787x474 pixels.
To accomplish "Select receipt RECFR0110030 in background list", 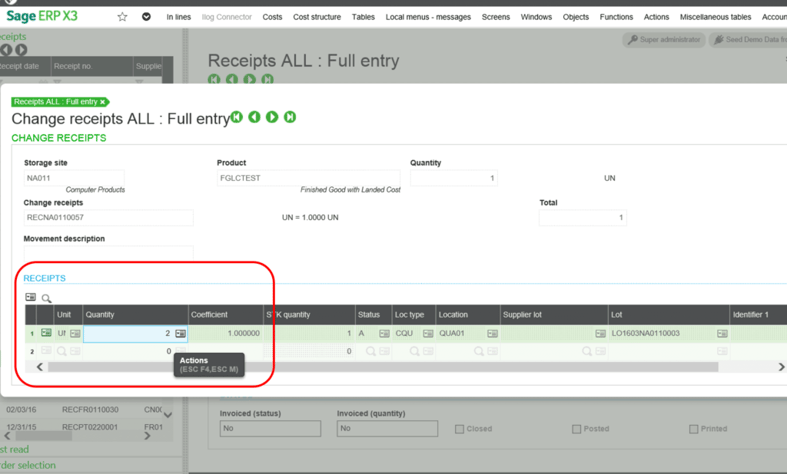I will click(x=90, y=410).
